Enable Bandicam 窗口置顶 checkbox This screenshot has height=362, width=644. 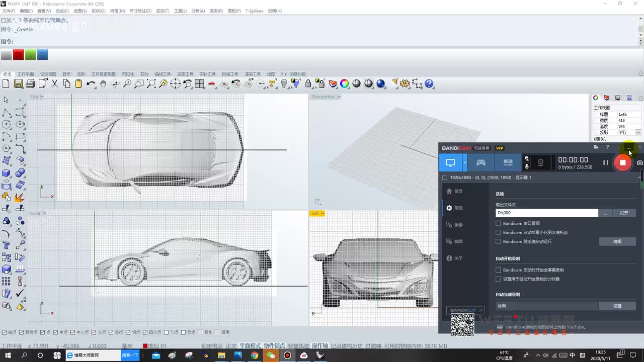tap(498, 224)
